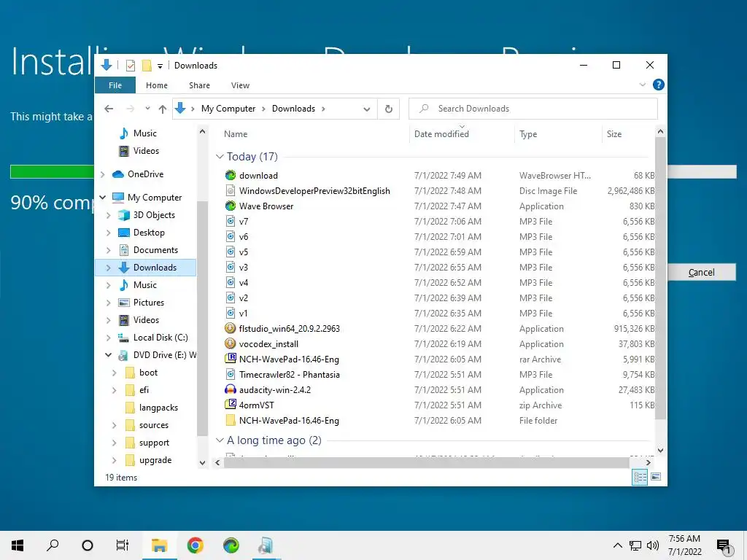Select the v3 MP3 file icon
The width and height of the screenshot is (747, 560).
[230, 267]
